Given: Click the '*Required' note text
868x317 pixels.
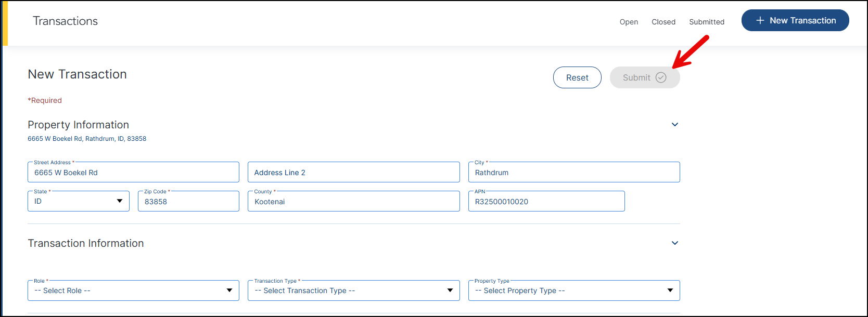Looking at the screenshot, I should pyautogui.click(x=45, y=100).
